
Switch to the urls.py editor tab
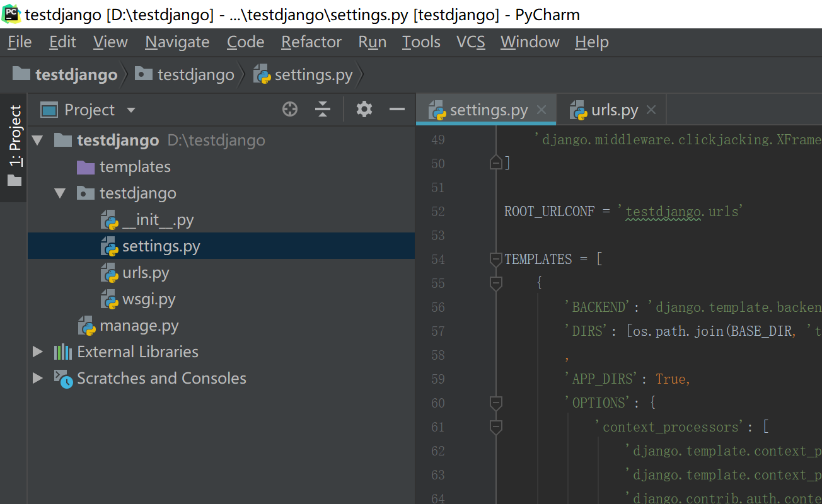coord(615,110)
